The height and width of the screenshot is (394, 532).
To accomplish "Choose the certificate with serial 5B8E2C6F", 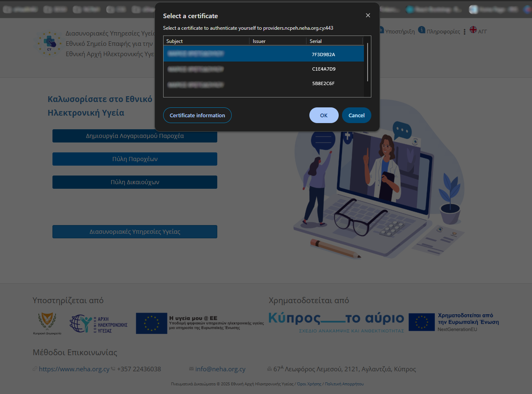I will pyautogui.click(x=264, y=83).
